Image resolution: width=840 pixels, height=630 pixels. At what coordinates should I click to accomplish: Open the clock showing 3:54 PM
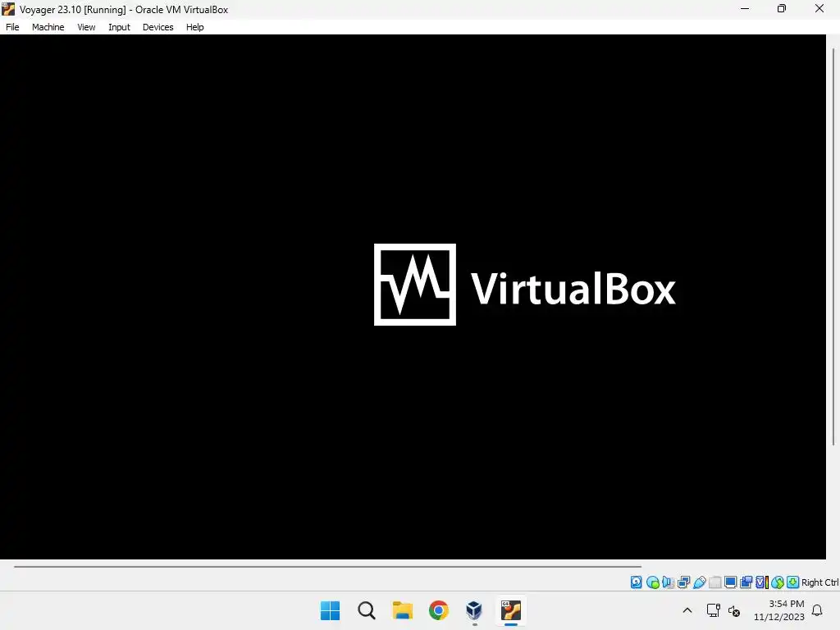[x=779, y=610]
